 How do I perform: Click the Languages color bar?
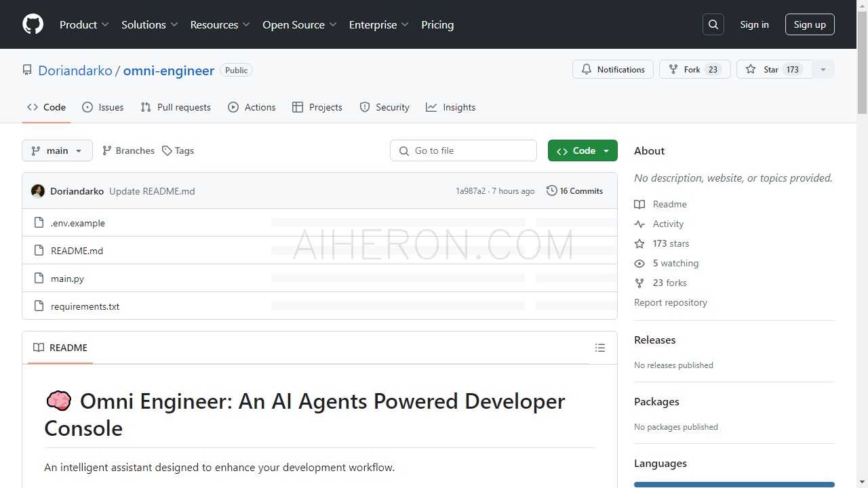(734, 485)
